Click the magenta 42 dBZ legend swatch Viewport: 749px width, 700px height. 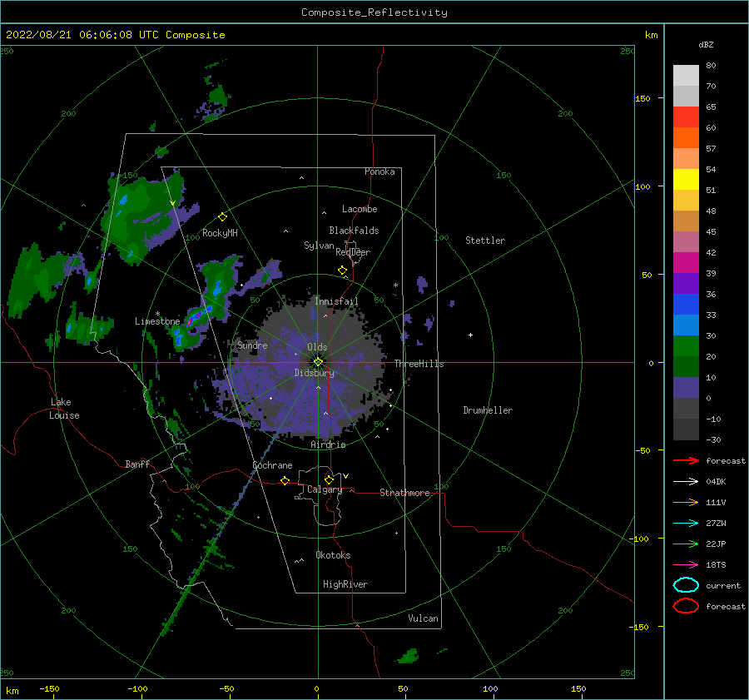pos(686,262)
